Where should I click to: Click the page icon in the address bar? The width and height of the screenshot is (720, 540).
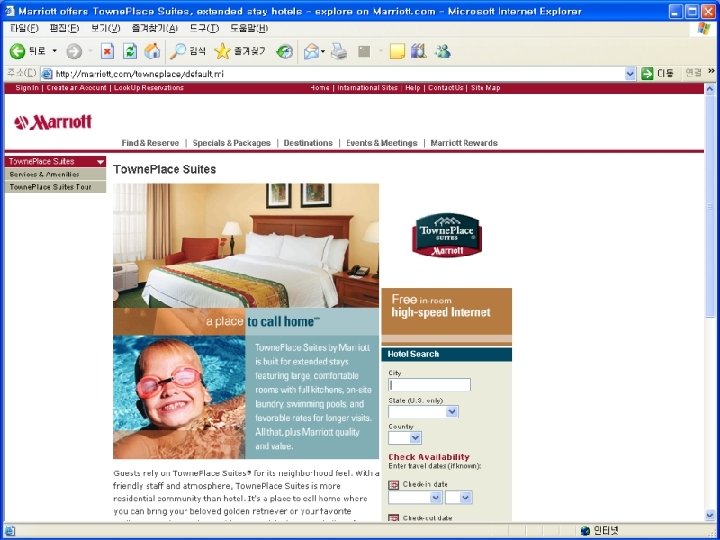[x=47, y=73]
